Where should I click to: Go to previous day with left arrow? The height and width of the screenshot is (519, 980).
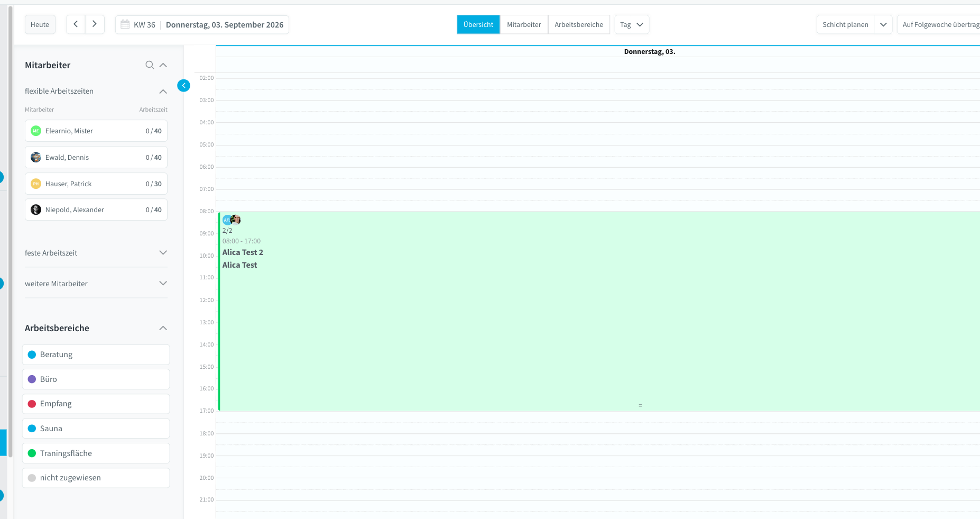(x=76, y=24)
